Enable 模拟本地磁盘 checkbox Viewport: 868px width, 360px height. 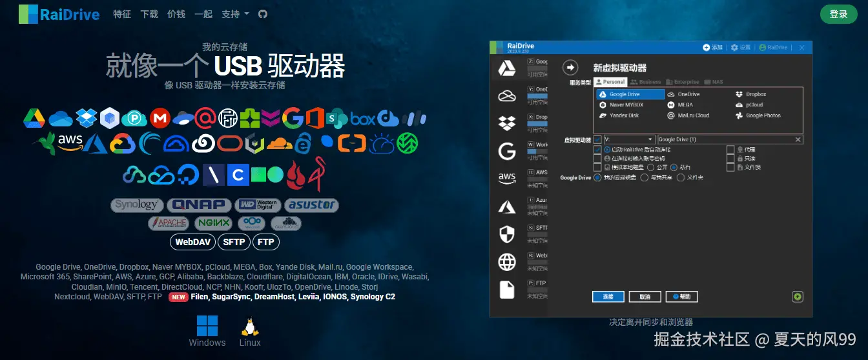pos(597,167)
